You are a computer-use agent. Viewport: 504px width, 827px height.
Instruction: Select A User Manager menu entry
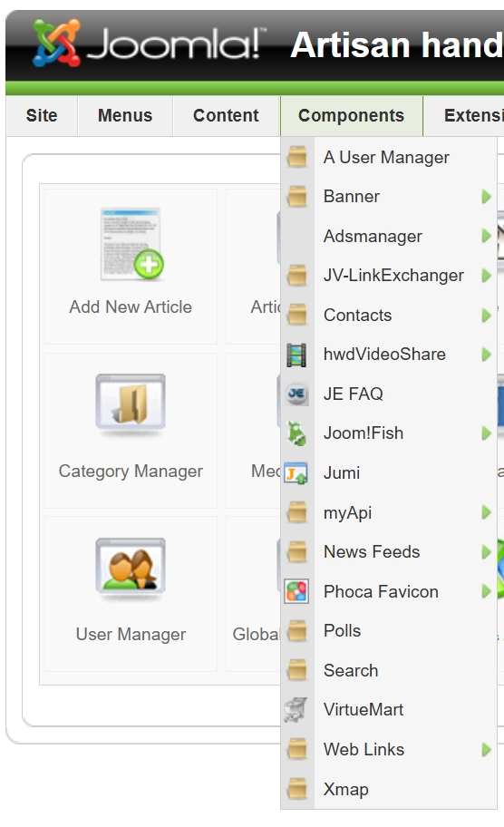tap(389, 157)
